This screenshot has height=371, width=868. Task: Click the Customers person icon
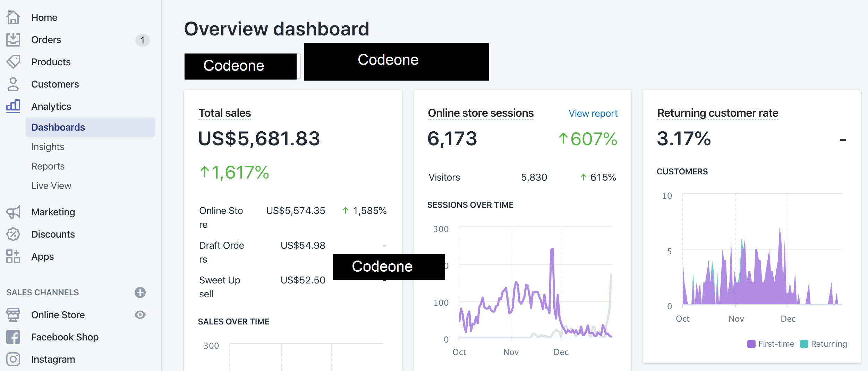coord(13,84)
